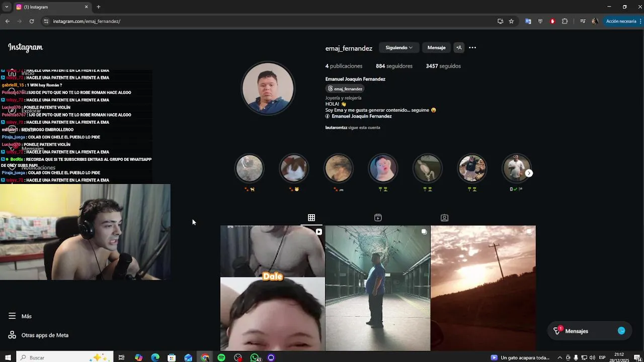644x362 pixels.
Task: Open the volume control in system tray
Action: (x=592, y=357)
